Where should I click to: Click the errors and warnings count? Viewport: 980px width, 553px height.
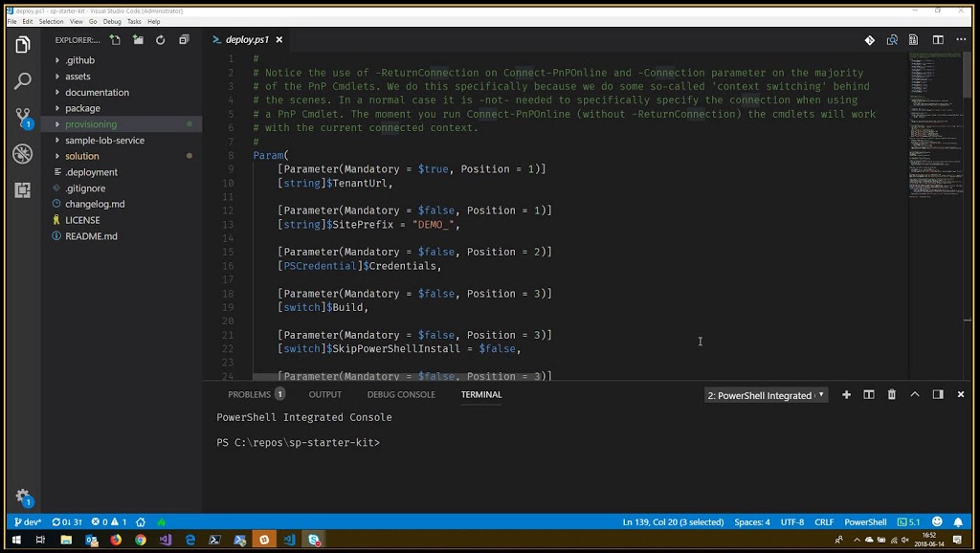tap(109, 522)
